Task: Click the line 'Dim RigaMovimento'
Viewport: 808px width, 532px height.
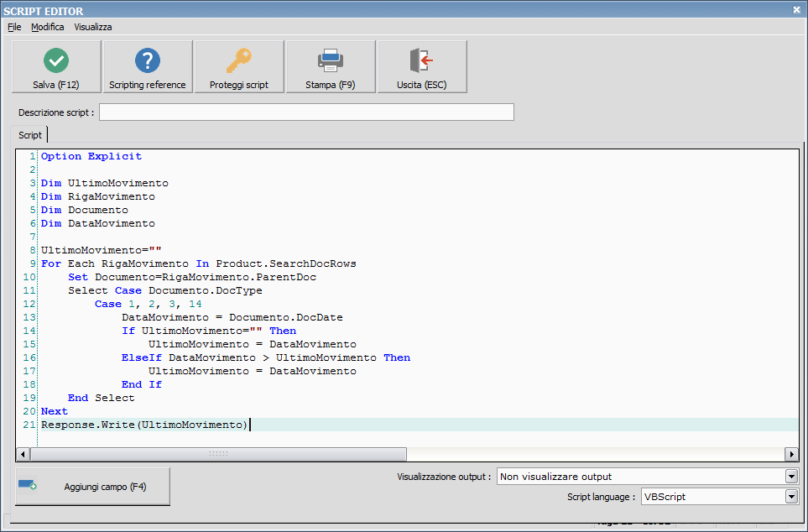Action: coord(98,196)
